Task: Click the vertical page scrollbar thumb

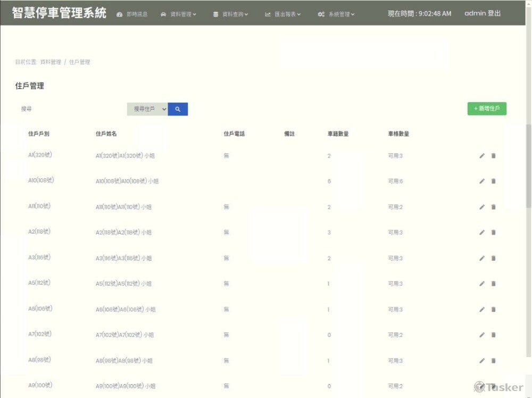Action: click(529, 166)
